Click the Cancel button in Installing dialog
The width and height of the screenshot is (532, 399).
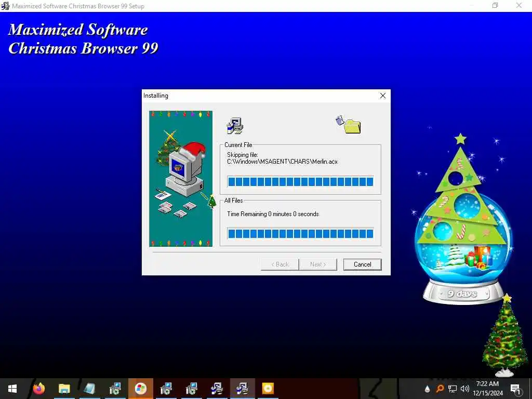pyautogui.click(x=362, y=264)
